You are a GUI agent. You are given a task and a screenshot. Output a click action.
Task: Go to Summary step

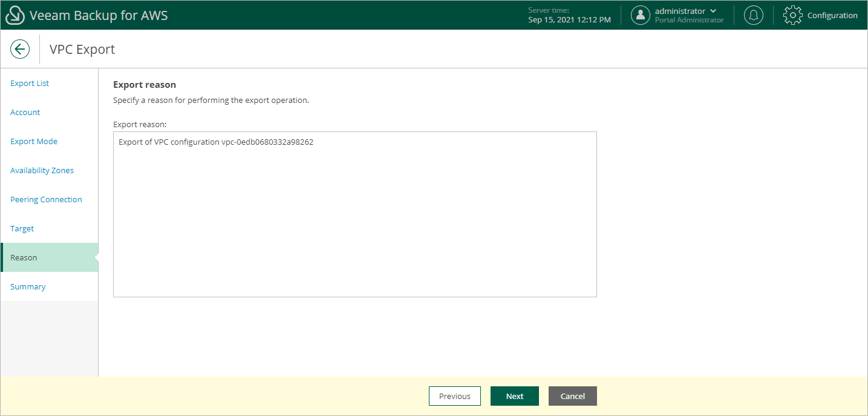tap(28, 287)
